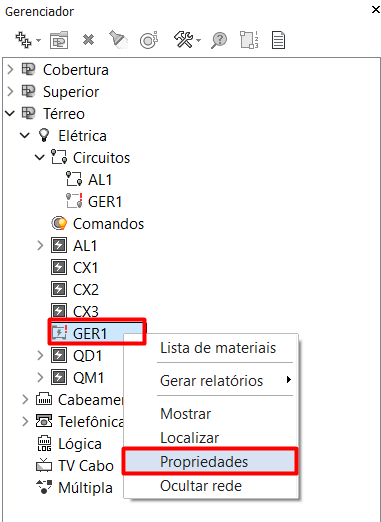The width and height of the screenshot is (381, 522).
Task: Expand the Superior tree node
Action: (x=10, y=92)
